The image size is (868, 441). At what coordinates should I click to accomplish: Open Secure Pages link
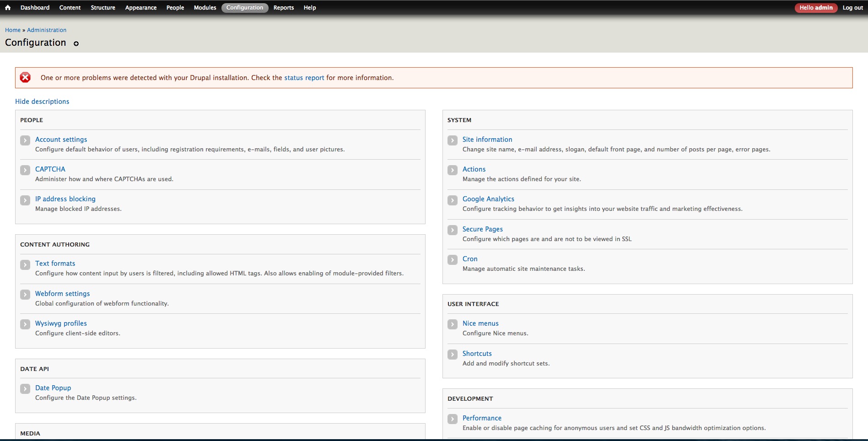[x=483, y=229]
